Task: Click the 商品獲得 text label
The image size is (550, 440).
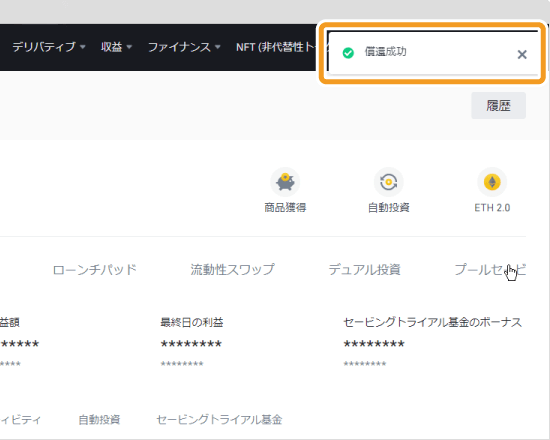Action: [x=285, y=208]
